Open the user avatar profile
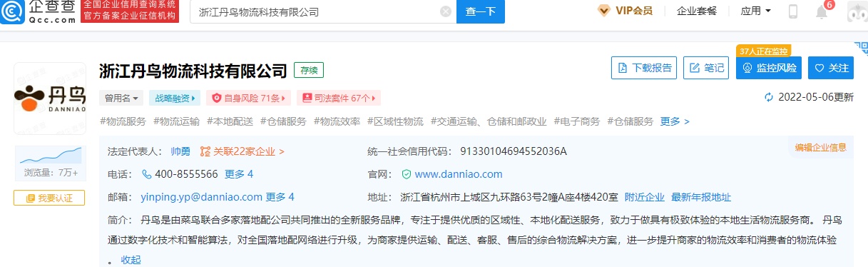The width and height of the screenshot is (868, 267). pos(857,12)
